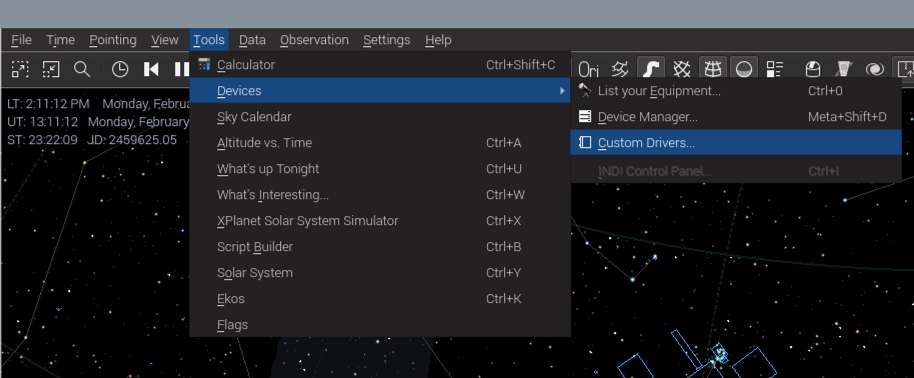
Task: Click the list-style toolbar icon
Action: click(x=775, y=69)
